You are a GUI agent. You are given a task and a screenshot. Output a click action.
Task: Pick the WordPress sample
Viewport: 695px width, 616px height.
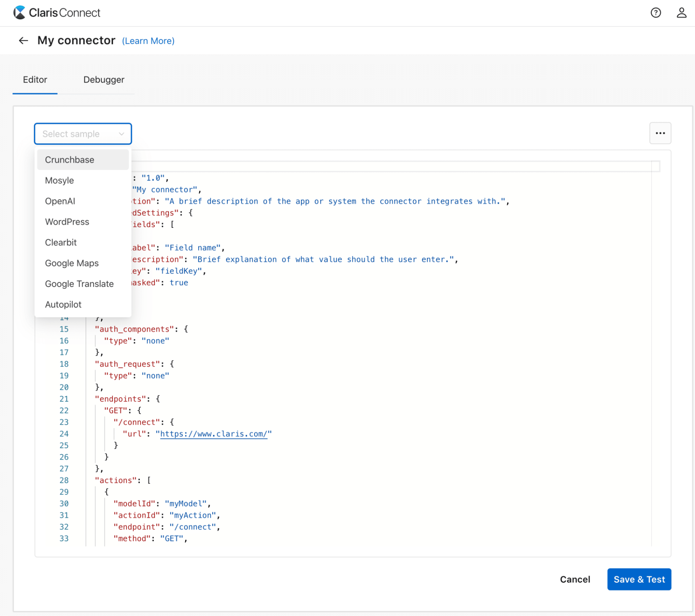tap(67, 222)
